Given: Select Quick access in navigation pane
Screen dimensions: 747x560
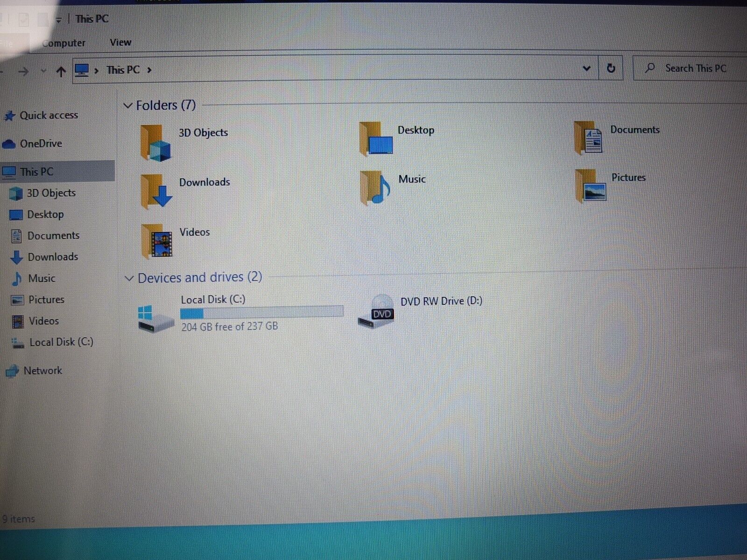Looking at the screenshot, I should click(49, 115).
